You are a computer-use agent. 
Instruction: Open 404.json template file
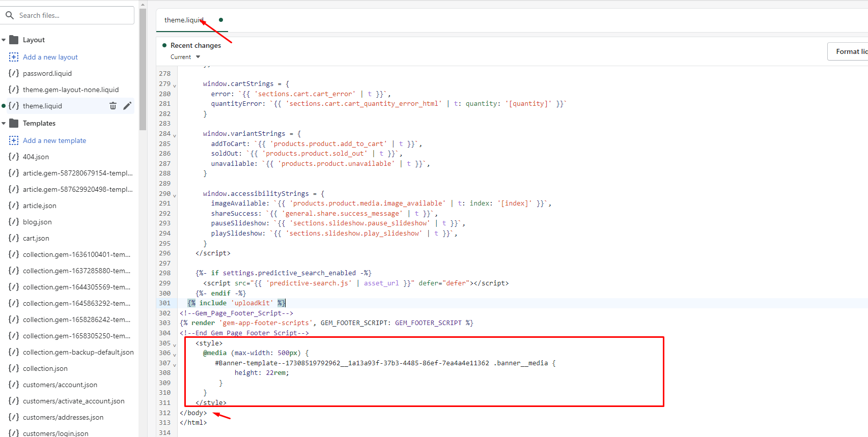36,157
